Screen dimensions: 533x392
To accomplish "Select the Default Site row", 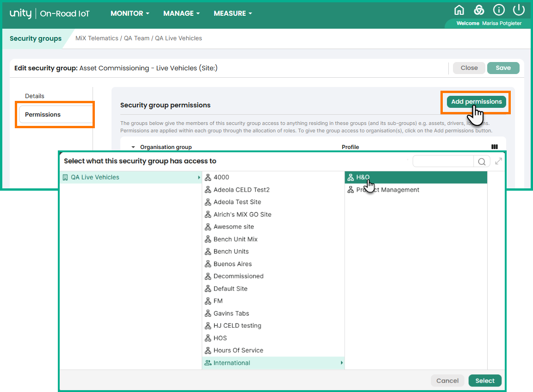I will (273, 289).
